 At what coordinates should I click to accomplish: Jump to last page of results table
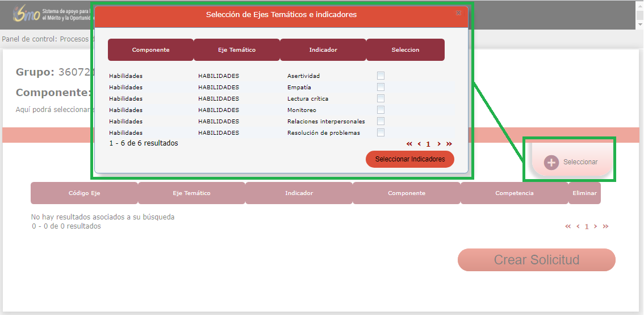(x=605, y=226)
